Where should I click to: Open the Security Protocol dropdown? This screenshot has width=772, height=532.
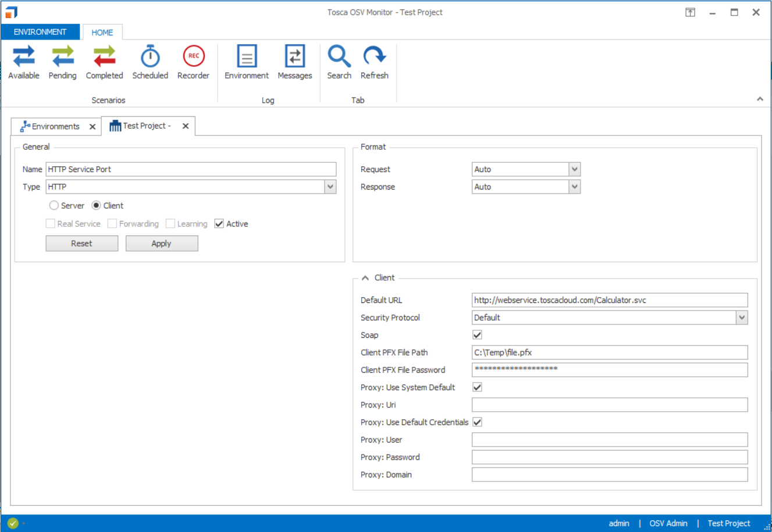click(x=742, y=317)
